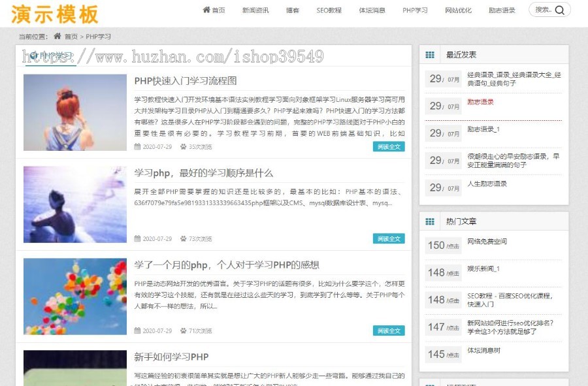Click the search magnifier icon
588x386 pixels.
559,10
